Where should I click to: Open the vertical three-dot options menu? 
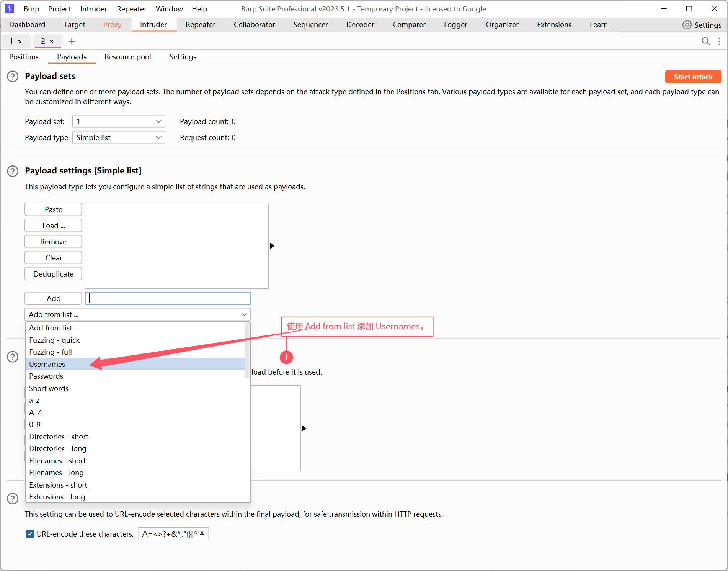[x=720, y=41]
